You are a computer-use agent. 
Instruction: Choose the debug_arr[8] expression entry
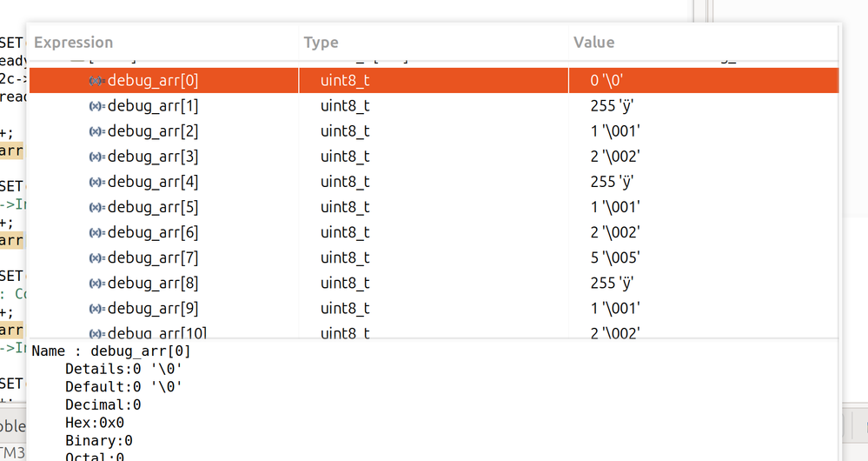point(153,283)
